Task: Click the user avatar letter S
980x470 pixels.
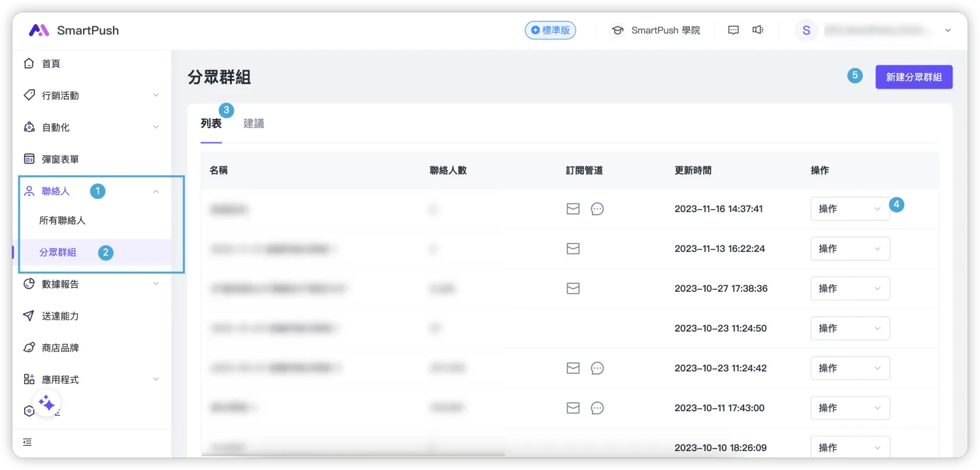Action: point(806,31)
